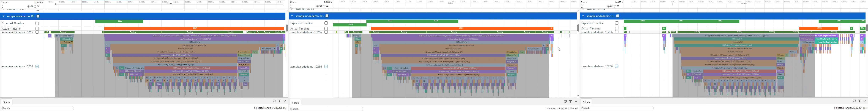Select orange actual frame 3927 slice
868x111 pixels.
coord(460,28)
